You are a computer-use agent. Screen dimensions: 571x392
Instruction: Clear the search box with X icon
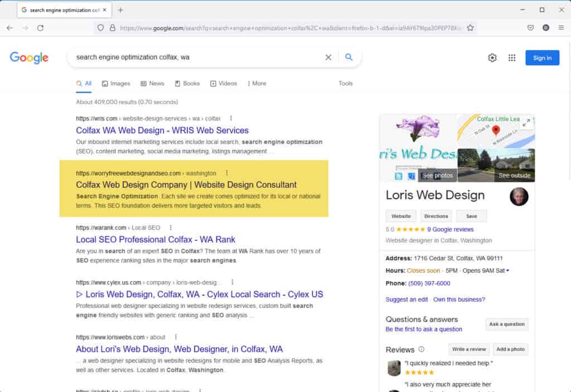tap(328, 57)
